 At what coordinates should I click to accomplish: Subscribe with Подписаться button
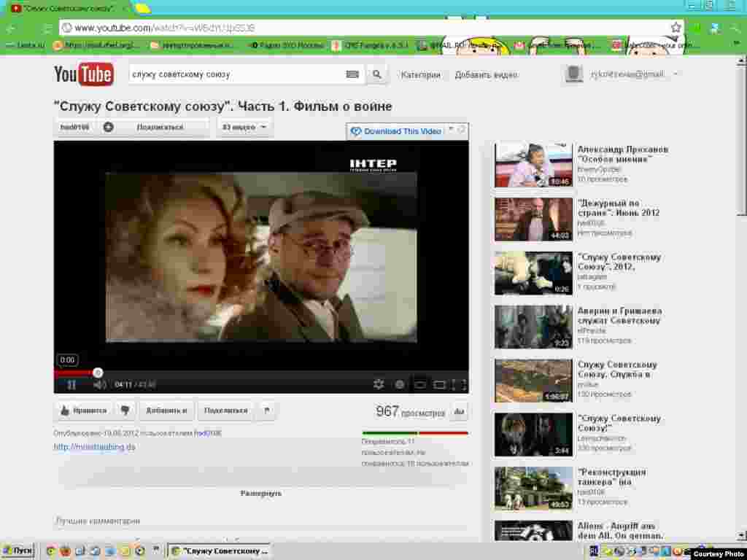(153, 127)
